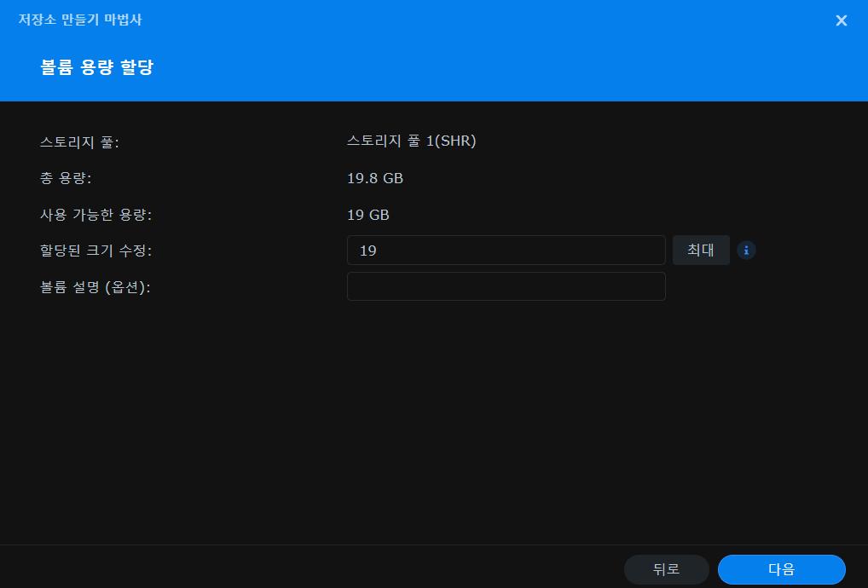Close the storage creation wizard dialog
The height and width of the screenshot is (588, 868).
coord(841,20)
